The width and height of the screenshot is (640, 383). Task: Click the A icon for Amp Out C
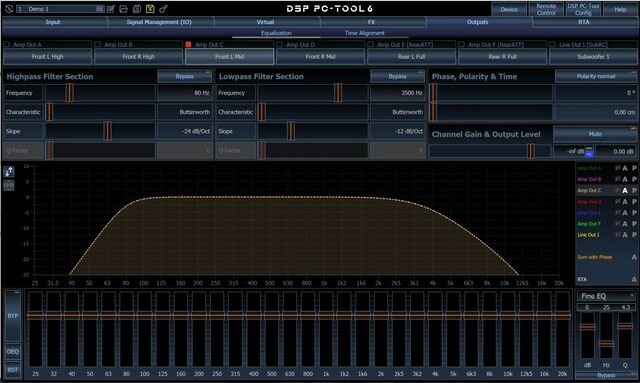(x=625, y=191)
